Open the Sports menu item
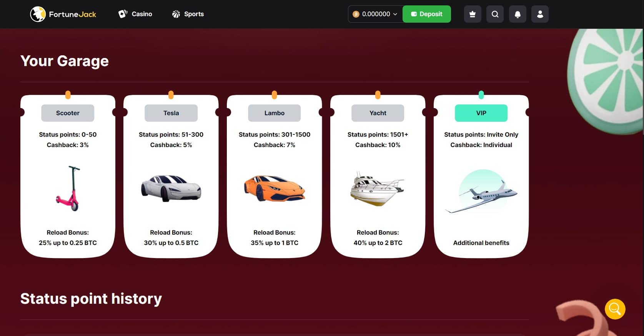644x336 pixels. 194,14
